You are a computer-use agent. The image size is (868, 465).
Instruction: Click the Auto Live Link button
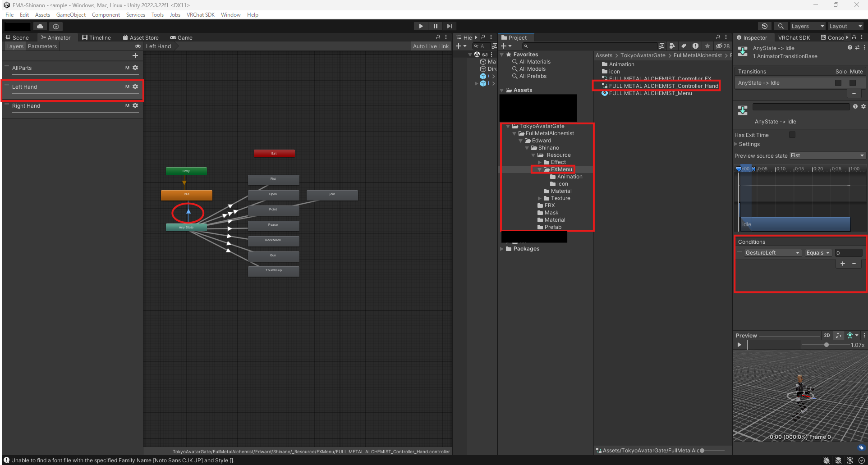pyautogui.click(x=431, y=46)
